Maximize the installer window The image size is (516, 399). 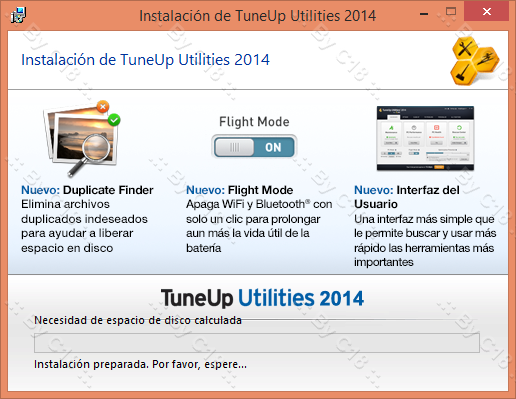pos(451,12)
